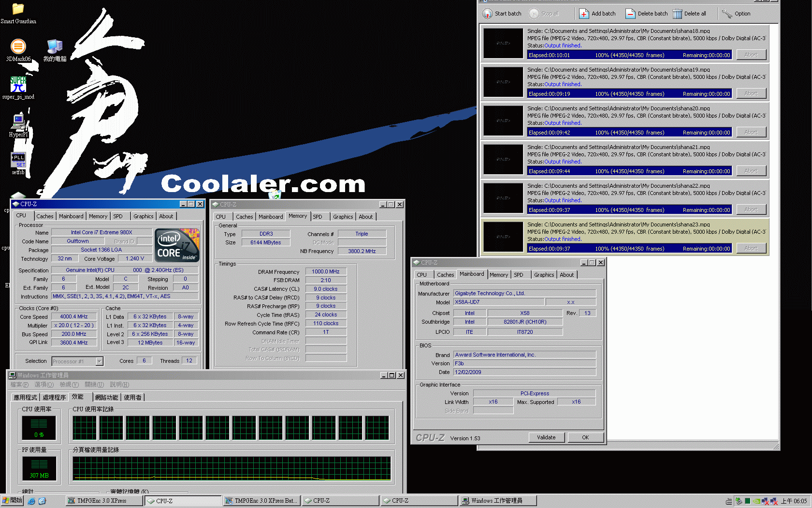This screenshot has width=812, height=508.
Task: Click Abort button for shana23.mpg
Action: [751, 248]
